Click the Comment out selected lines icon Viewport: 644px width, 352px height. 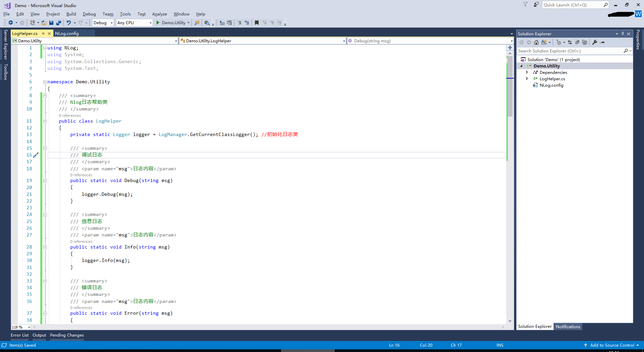[x=239, y=23]
